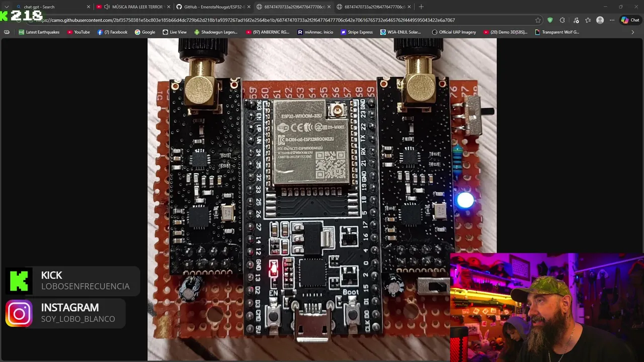Open the Official UAP Imagery bookmark

coord(454,32)
